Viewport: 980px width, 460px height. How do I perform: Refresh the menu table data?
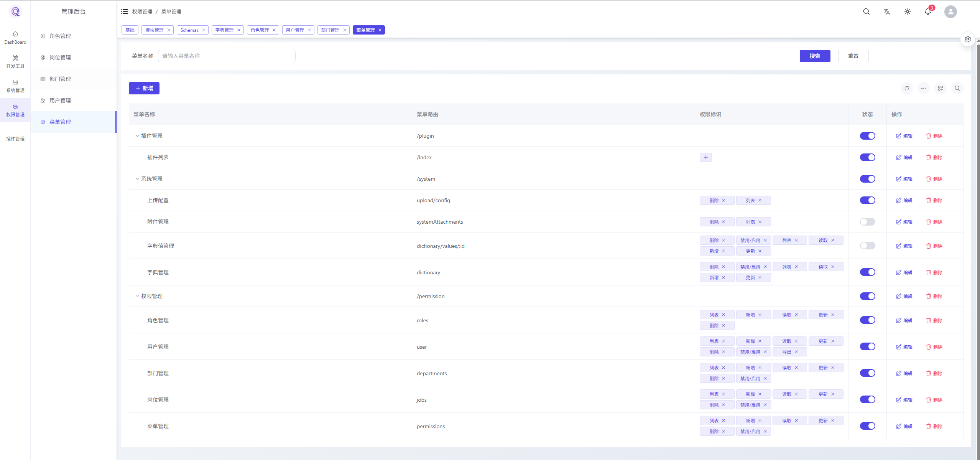click(907, 88)
